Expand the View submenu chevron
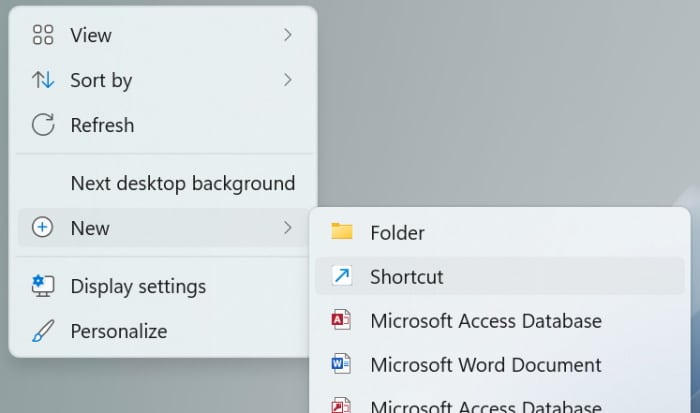 click(x=288, y=35)
